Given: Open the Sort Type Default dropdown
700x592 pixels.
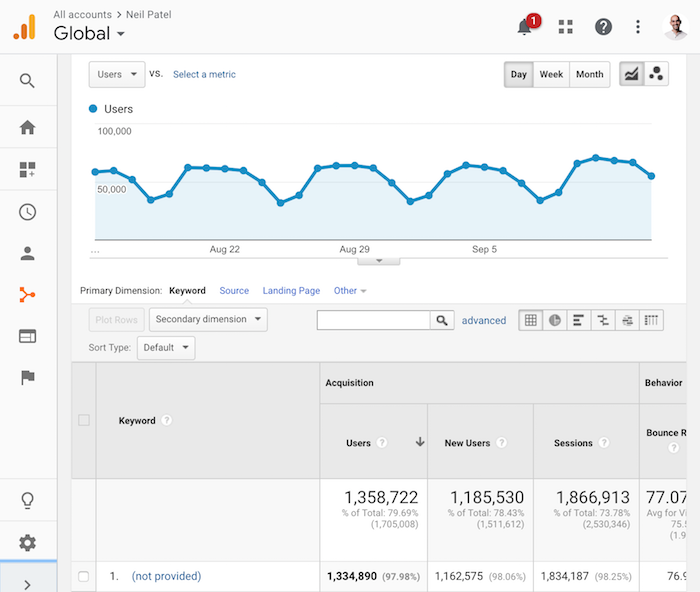Looking at the screenshot, I should click(x=166, y=347).
